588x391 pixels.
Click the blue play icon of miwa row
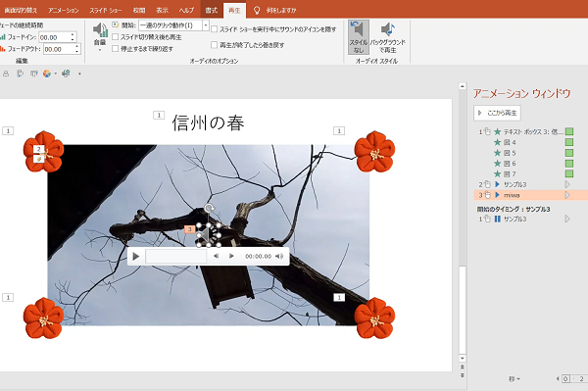click(x=497, y=195)
